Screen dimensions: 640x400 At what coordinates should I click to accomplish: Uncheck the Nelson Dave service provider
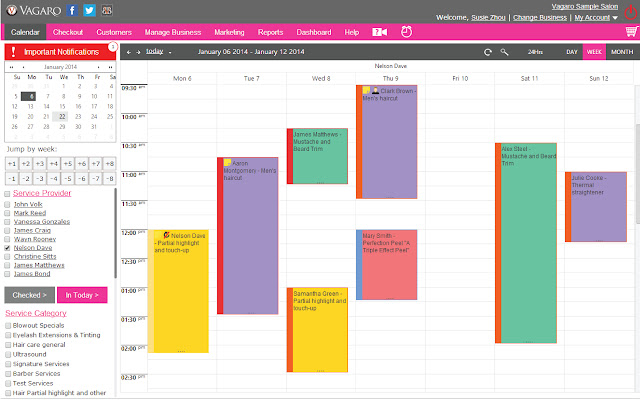click(7, 248)
